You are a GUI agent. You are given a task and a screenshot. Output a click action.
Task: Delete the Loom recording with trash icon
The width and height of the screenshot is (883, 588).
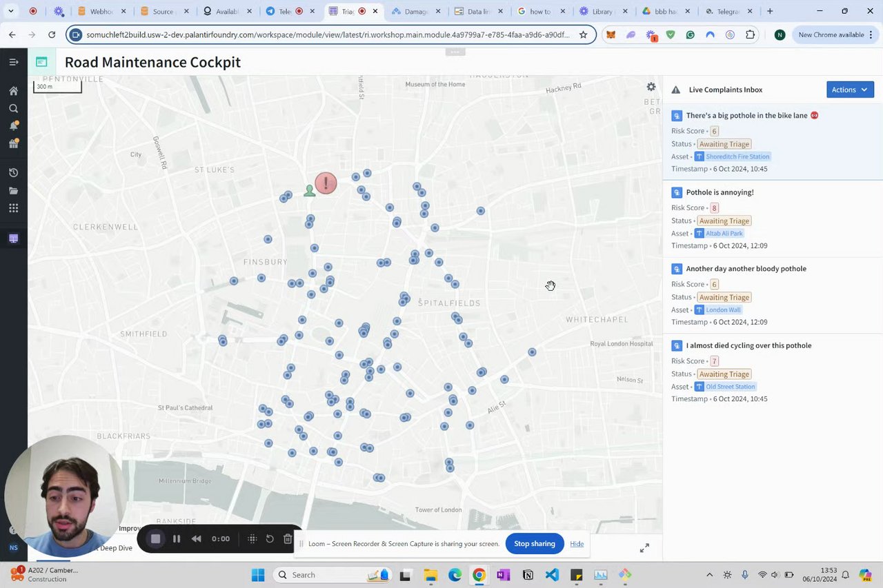(288, 539)
